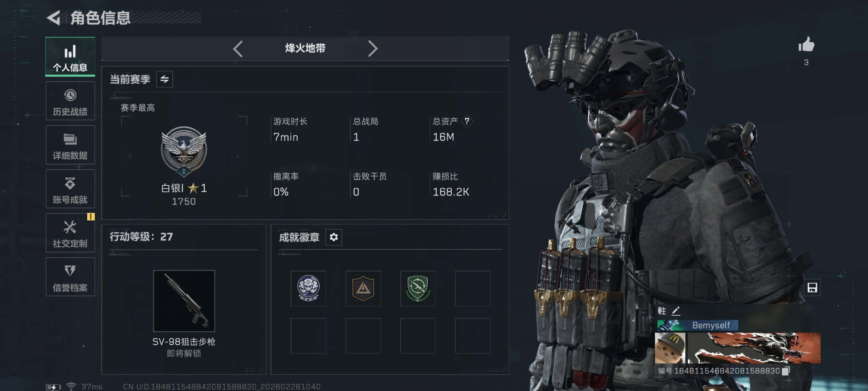Click the SV-98狙击步枪 unlock thumbnail
This screenshot has width=868, height=391.
[184, 301]
